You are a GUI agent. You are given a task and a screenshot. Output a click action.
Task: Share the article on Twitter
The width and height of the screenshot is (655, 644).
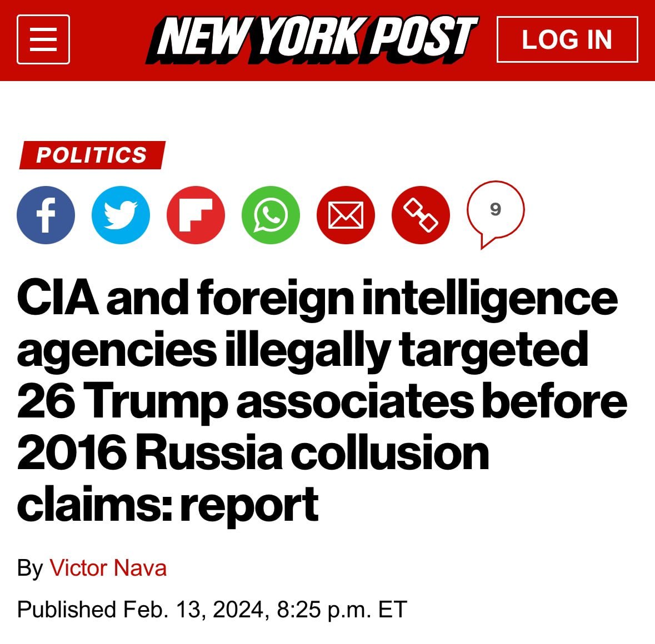pyautogui.click(x=121, y=215)
